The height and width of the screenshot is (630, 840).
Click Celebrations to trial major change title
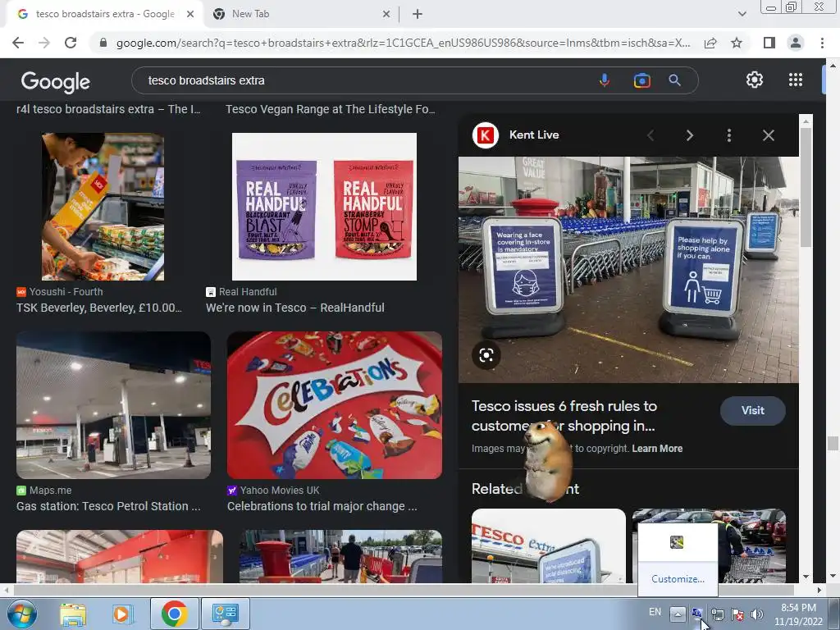[x=322, y=506]
